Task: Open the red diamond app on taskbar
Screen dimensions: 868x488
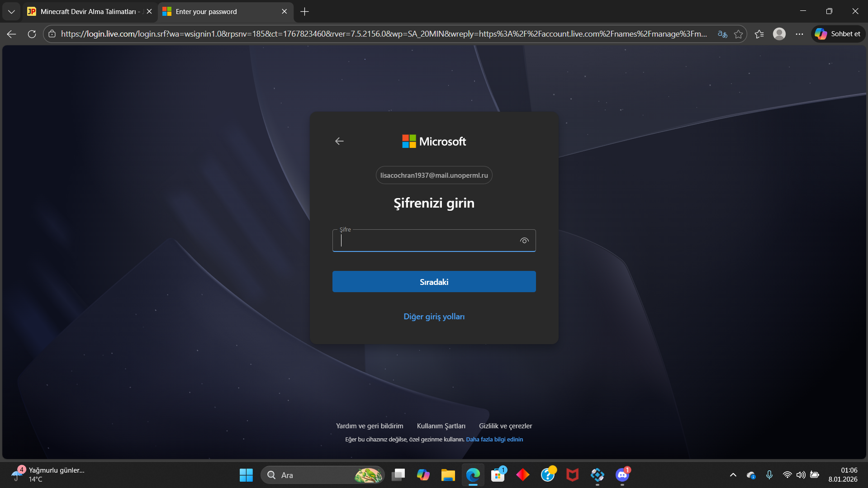Action: pyautogui.click(x=523, y=475)
